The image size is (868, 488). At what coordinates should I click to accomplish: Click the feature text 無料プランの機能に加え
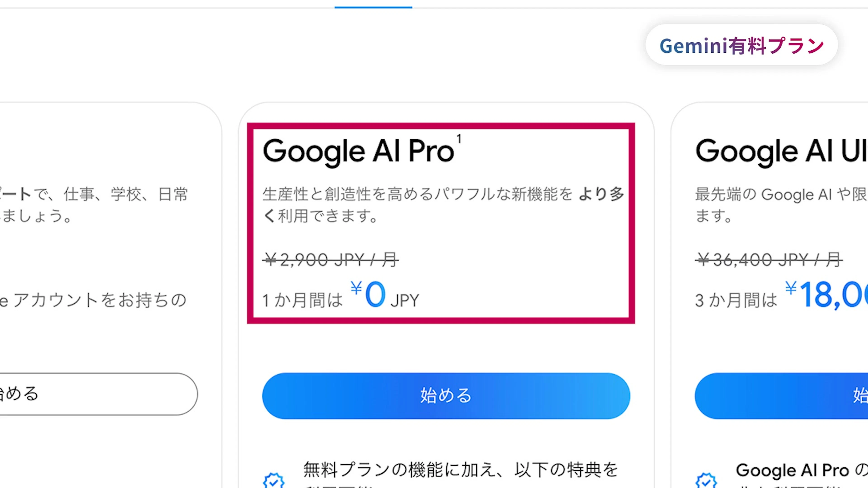460,469
